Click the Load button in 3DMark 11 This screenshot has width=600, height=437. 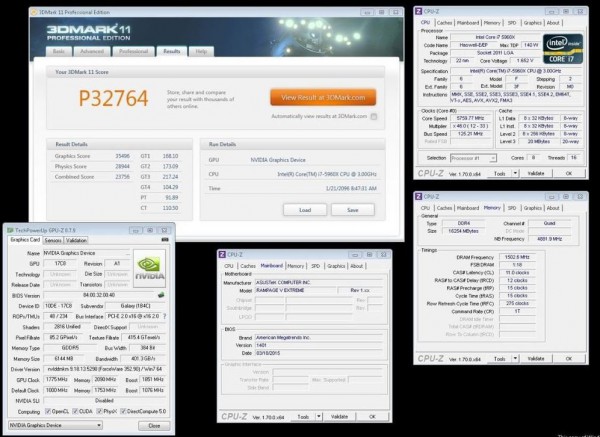pos(305,210)
